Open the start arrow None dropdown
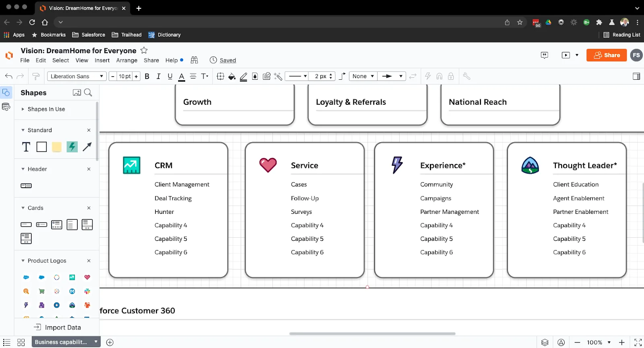This screenshot has width=644, height=348. (363, 76)
